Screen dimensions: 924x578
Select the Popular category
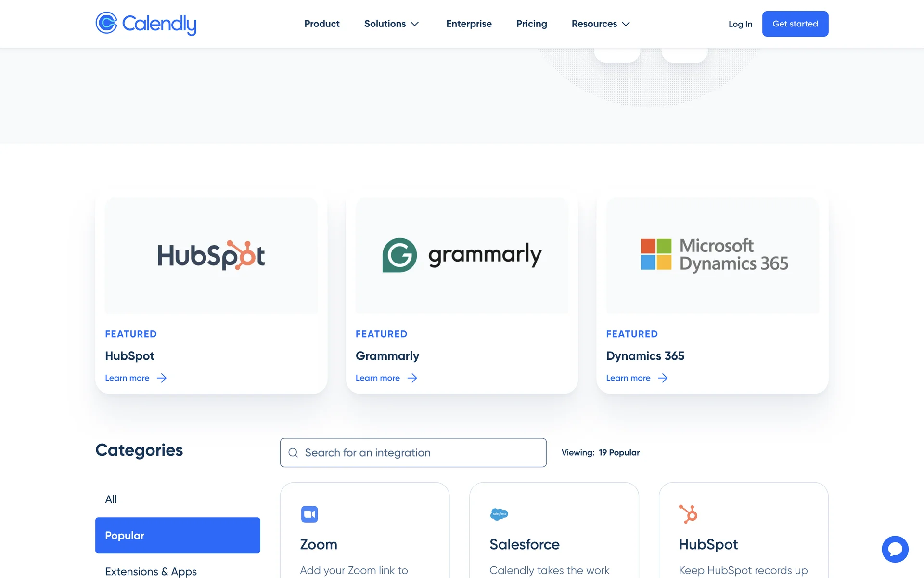178,535
